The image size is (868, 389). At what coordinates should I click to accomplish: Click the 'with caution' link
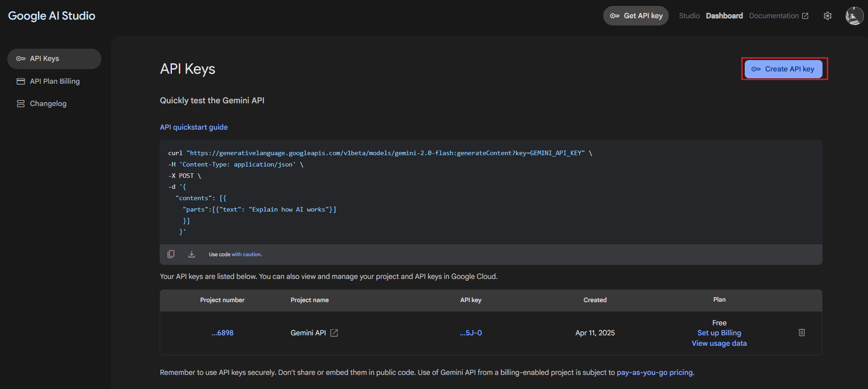(x=247, y=254)
